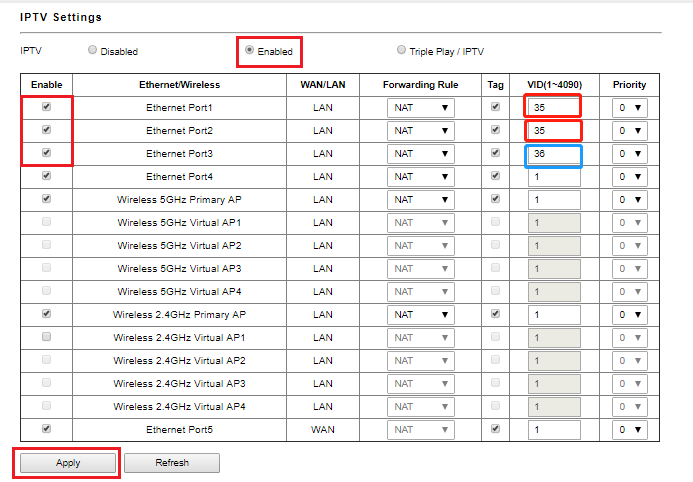The width and height of the screenshot is (693, 482).
Task: Toggle Tag checkbox for Wireless 5GHz Primary AP
Action: click(x=495, y=198)
